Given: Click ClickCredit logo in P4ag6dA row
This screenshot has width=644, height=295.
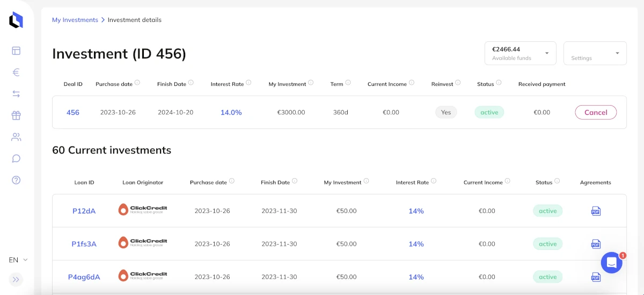Looking at the screenshot, I should click(x=143, y=276).
